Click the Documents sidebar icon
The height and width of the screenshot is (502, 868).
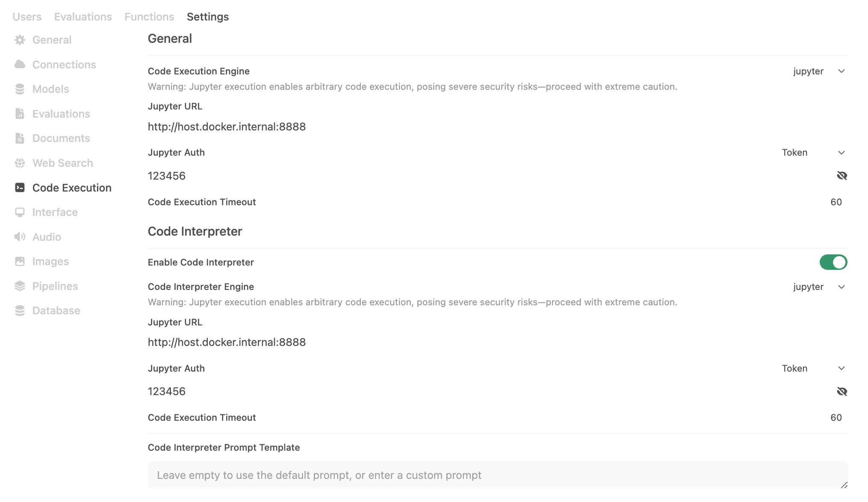click(20, 138)
